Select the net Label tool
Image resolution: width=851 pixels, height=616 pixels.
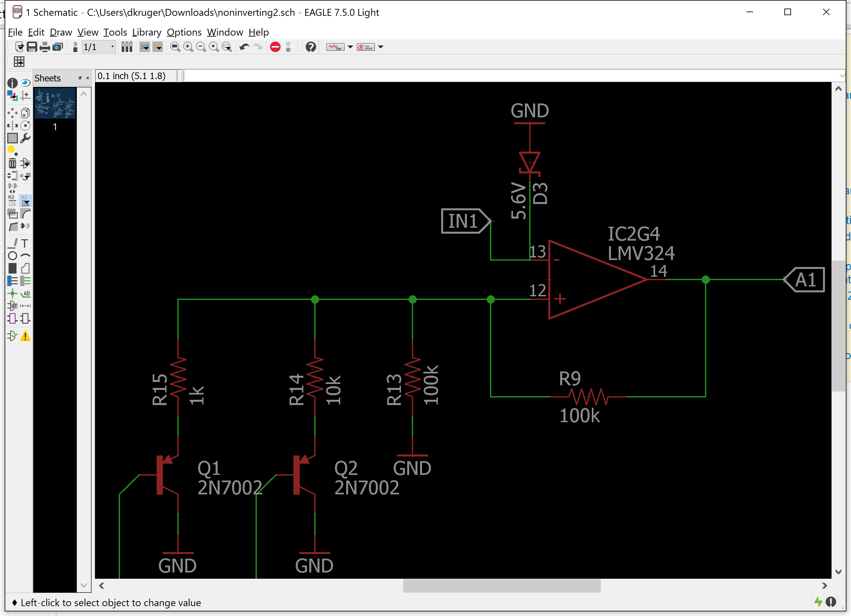click(25, 294)
